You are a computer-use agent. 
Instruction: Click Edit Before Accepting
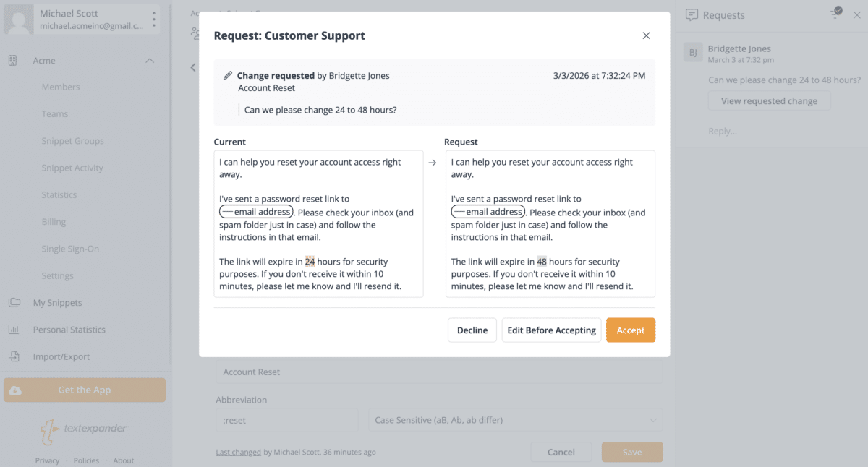point(551,330)
